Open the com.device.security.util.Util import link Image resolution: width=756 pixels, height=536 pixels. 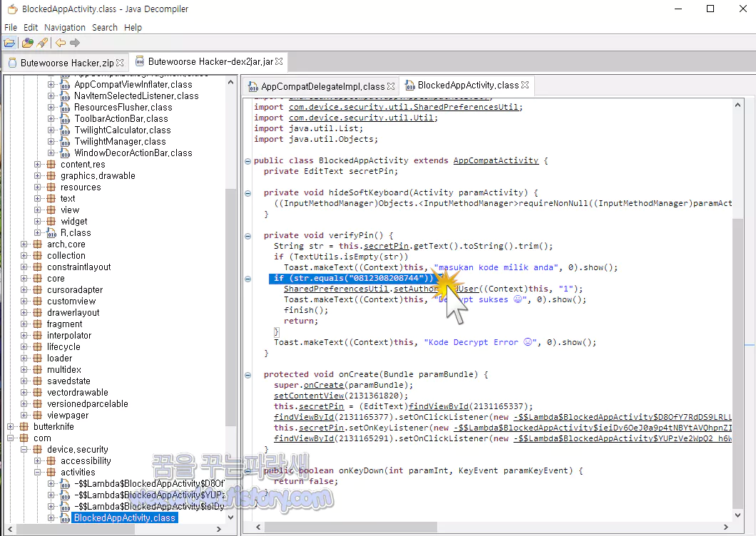(x=362, y=118)
